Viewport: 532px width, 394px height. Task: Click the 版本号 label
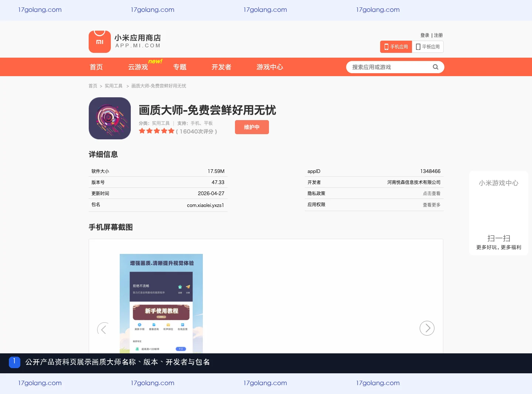pos(98,182)
